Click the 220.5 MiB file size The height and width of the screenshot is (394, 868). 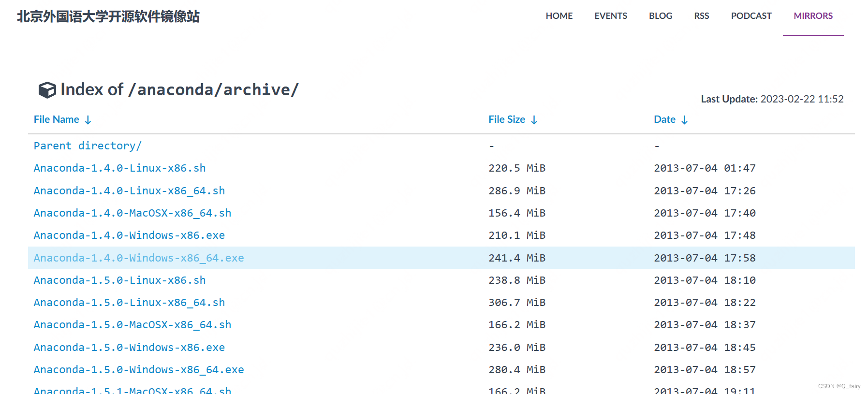[517, 168]
